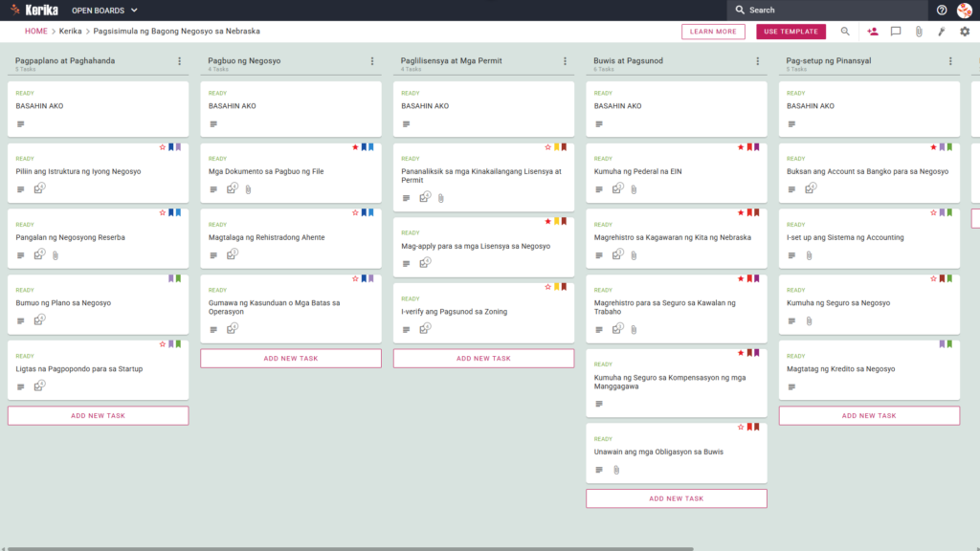The image size is (980, 551).
Task: Click attachment icon on I-set up ang Sistema ng Accounting
Action: 809,255
